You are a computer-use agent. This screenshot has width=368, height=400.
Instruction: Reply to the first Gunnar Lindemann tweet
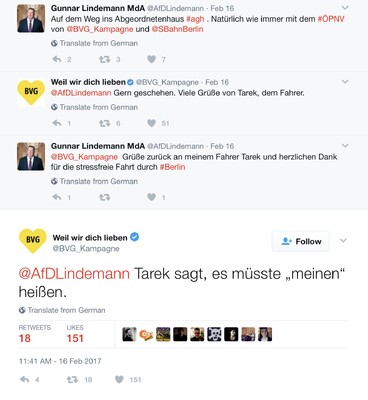pos(57,59)
